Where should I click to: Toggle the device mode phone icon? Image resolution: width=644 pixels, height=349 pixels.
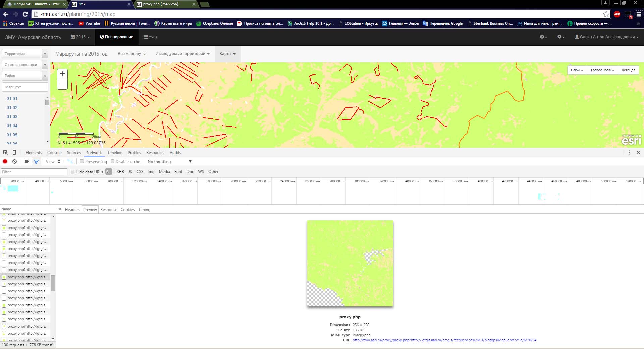pyautogui.click(x=14, y=153)
